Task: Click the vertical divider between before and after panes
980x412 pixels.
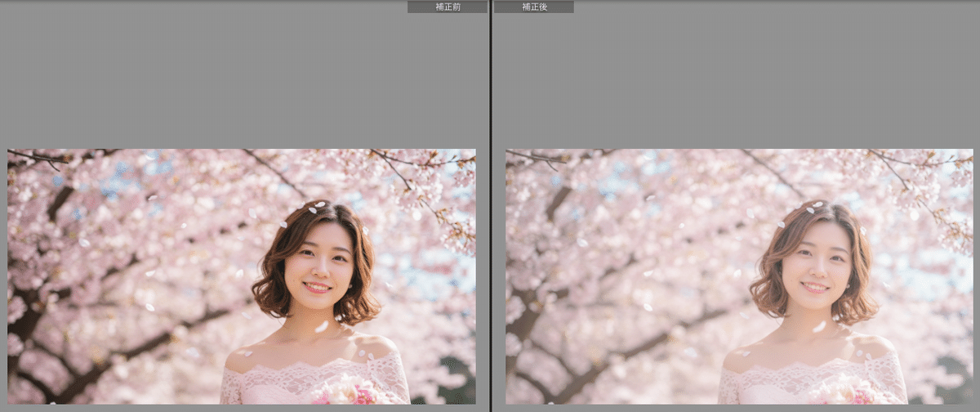Action: pos(490,206)
